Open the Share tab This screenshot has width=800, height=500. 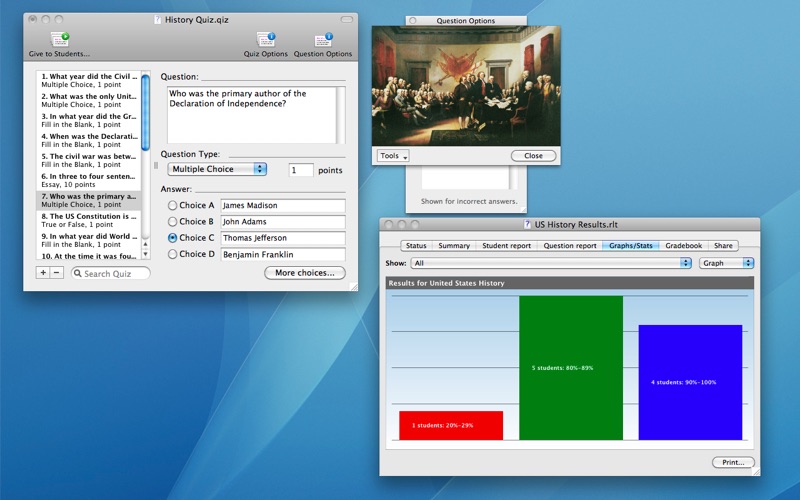coord(723,245)
